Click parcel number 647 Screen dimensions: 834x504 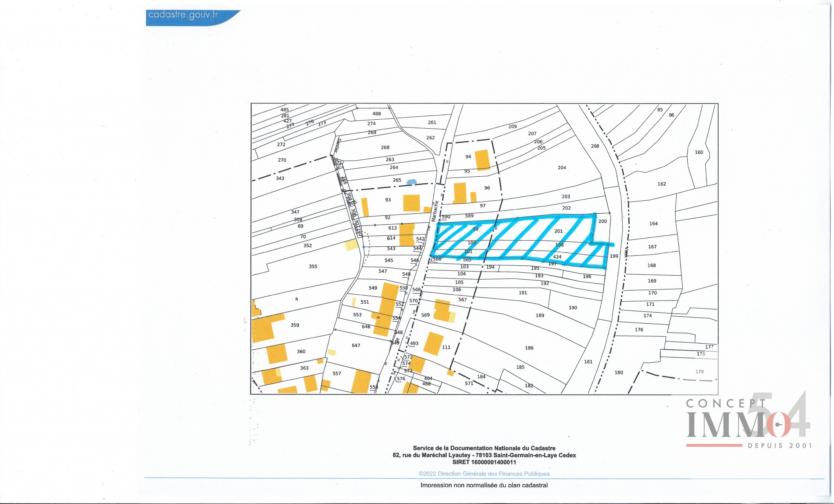pyautogui.click(x=356, y=346)
